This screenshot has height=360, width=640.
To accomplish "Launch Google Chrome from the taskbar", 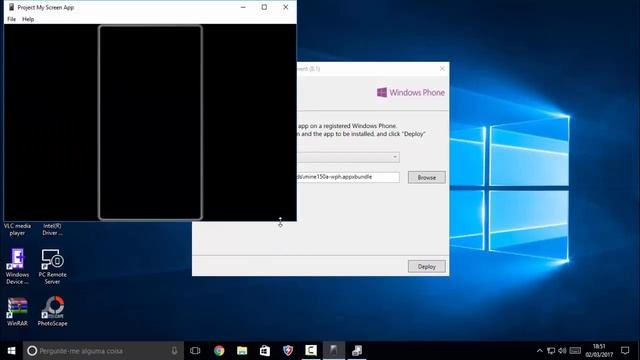I will click(219, 351).
